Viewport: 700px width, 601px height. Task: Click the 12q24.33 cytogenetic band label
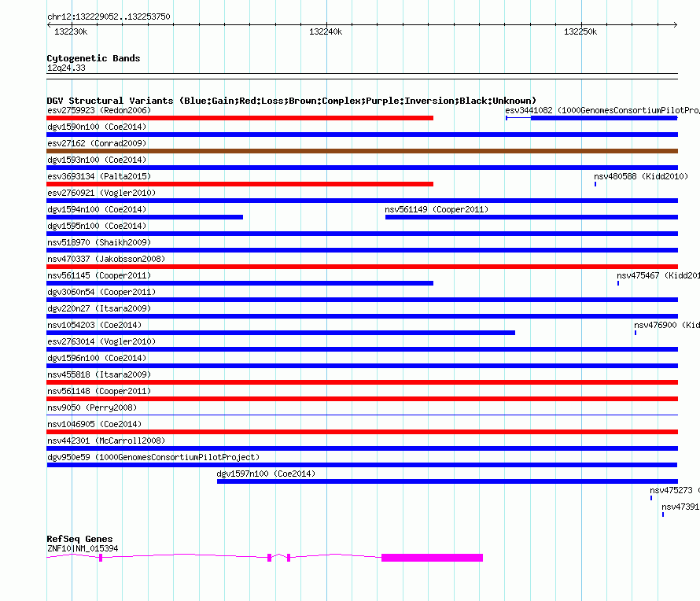pyautogui.click(x=66, y=68)
